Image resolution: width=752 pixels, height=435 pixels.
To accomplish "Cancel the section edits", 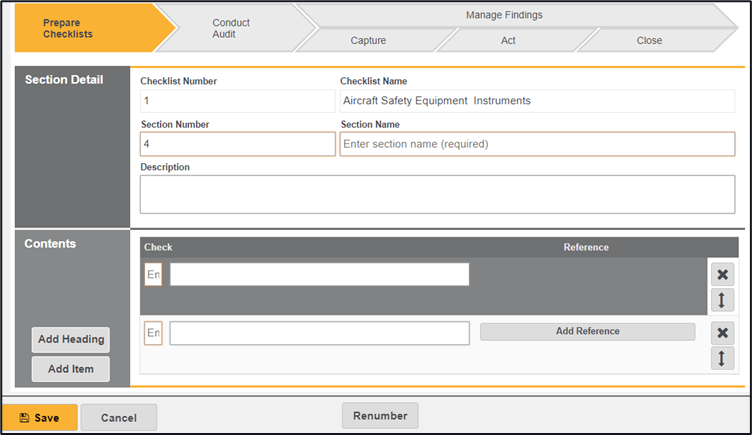I will 118,417.
